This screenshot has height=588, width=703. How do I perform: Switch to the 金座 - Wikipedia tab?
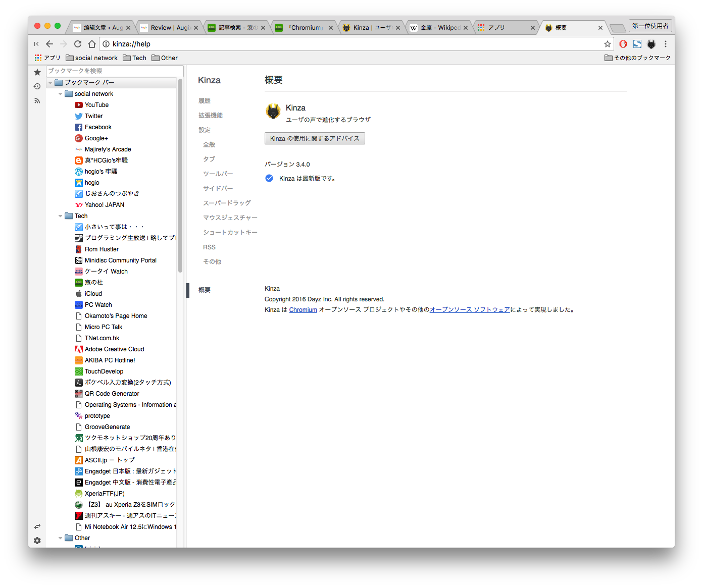438,28
